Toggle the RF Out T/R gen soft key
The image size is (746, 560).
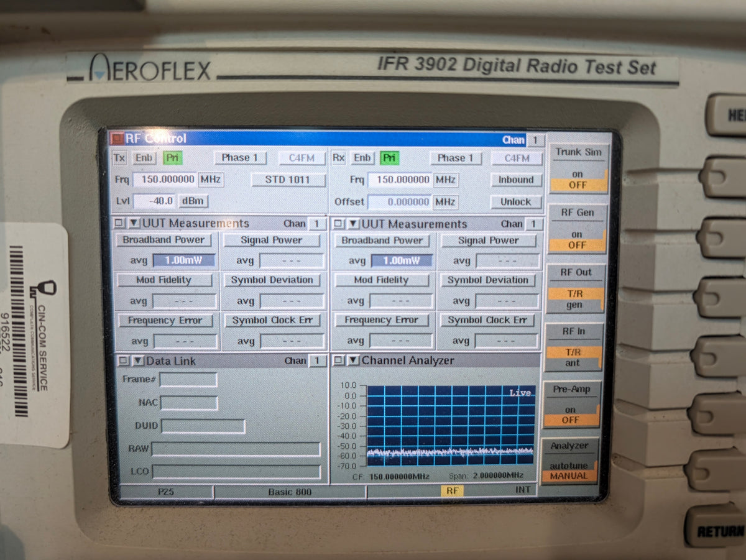click(x=575, y=289)
